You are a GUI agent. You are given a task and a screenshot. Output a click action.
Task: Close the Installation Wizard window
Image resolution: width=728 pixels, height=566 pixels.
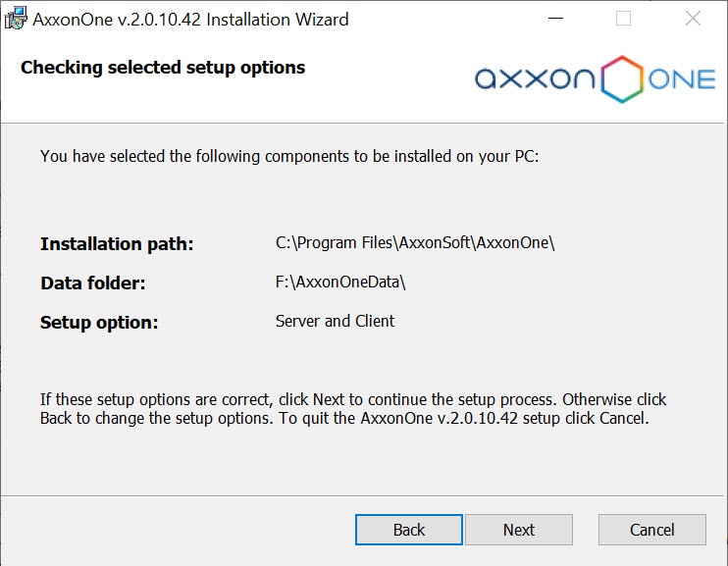[x=693, y=19]
